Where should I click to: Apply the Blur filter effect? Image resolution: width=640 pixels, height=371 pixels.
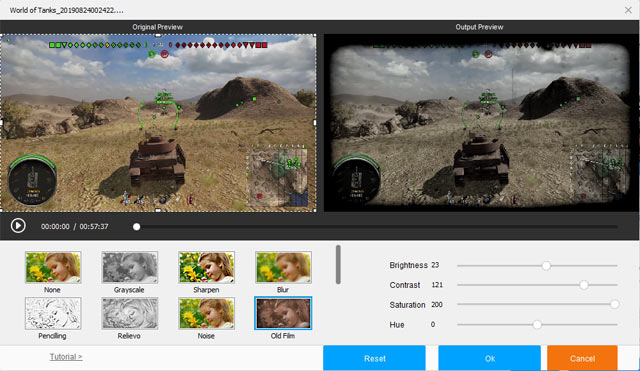click(283, 267)
